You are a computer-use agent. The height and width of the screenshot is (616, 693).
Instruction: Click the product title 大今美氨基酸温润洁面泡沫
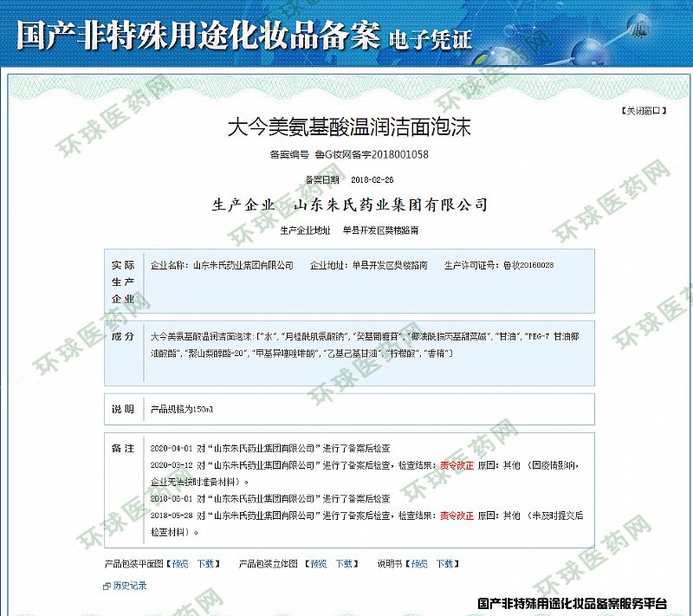point(348,128)
